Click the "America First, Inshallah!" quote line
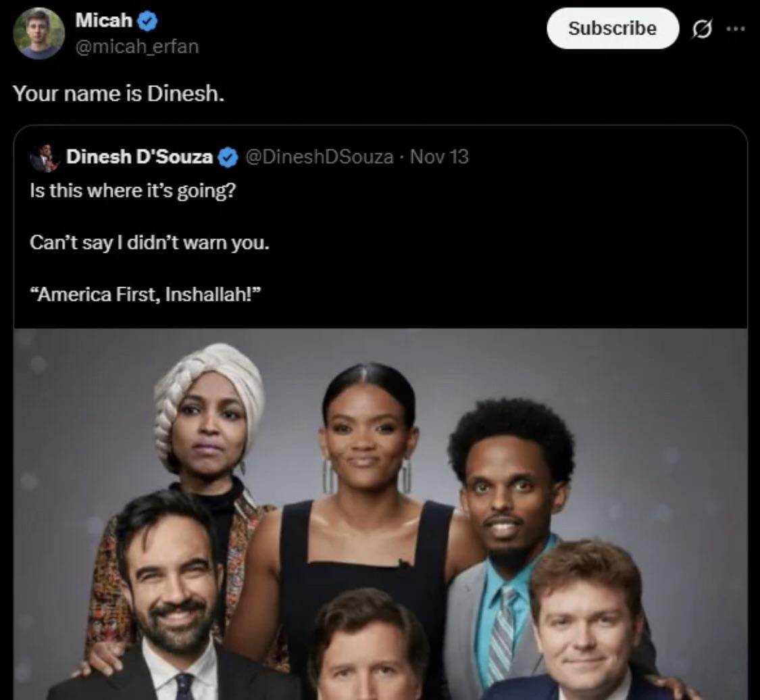This screenshot has height=700, width=760. pyautogui.click(x=145, y=294)
